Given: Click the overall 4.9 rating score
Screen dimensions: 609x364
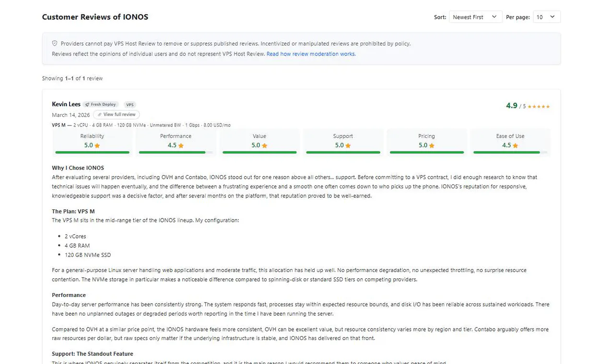Looking at the screenshot, I should point(512,105).
